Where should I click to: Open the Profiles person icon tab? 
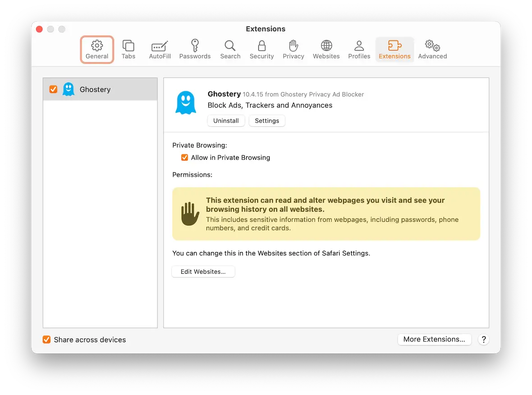click(359, 50)
